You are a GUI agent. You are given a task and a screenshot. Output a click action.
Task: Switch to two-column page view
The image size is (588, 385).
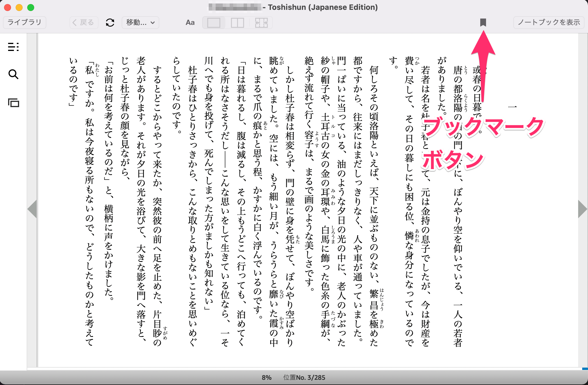(x=237, y=23)
